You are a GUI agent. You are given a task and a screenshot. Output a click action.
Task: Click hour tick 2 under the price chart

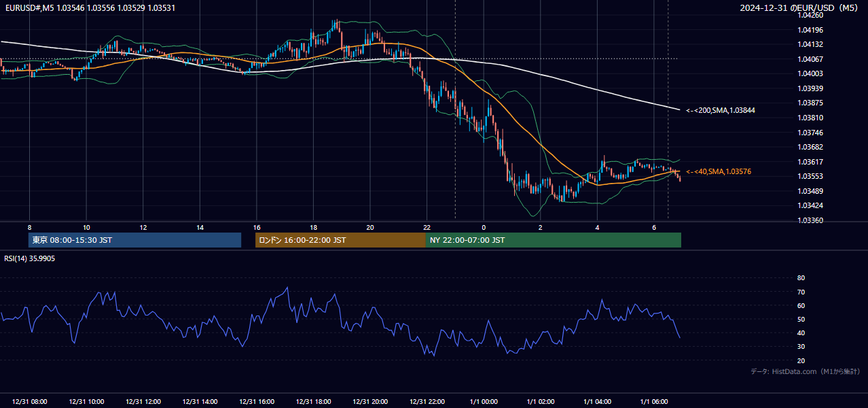(x=541, y=227)
